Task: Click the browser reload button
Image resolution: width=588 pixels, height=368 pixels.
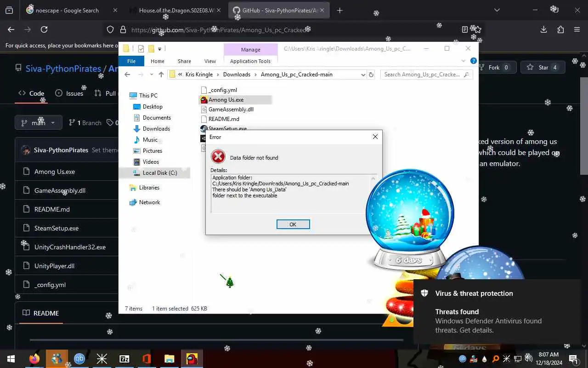Action: coord(44,29)
